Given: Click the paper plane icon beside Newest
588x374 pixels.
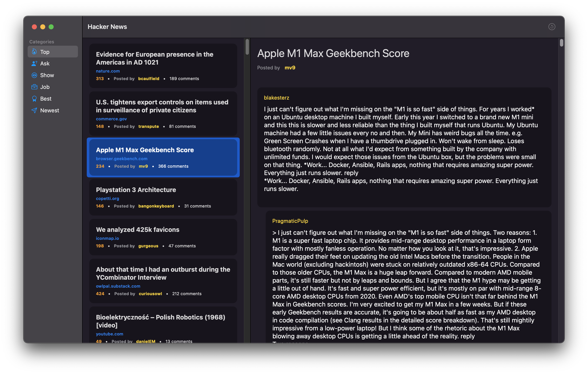Looking at the screenshot, I should point(34,110).
